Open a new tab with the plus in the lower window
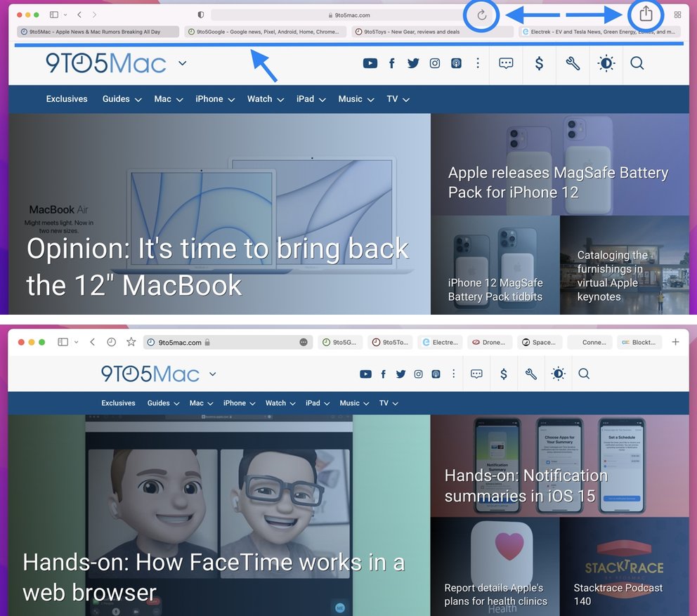 coord(675,342)
